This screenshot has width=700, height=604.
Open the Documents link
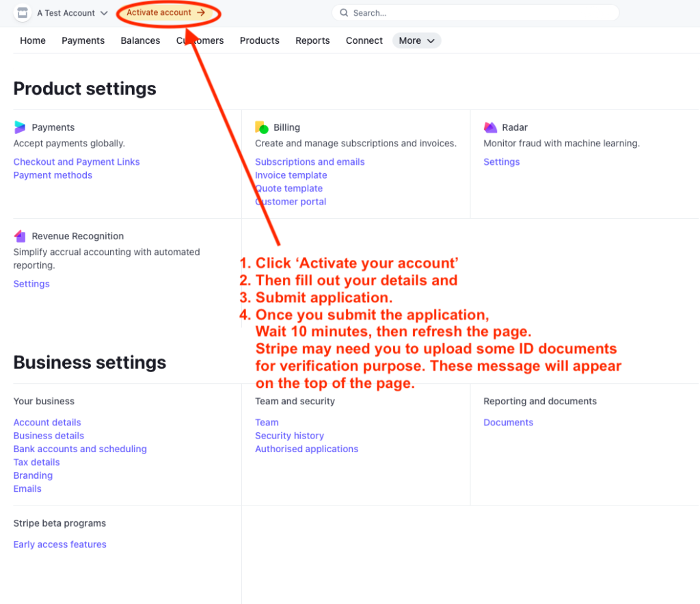(508, 423)
